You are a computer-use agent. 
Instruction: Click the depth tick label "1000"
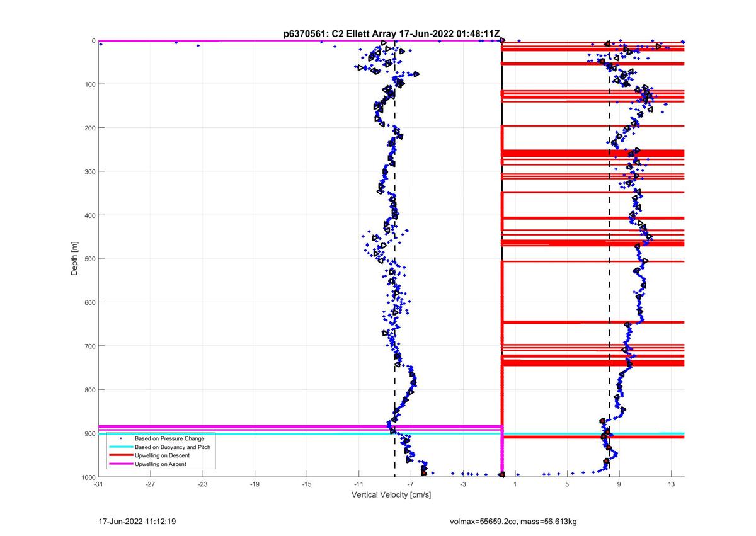point(88,477)
